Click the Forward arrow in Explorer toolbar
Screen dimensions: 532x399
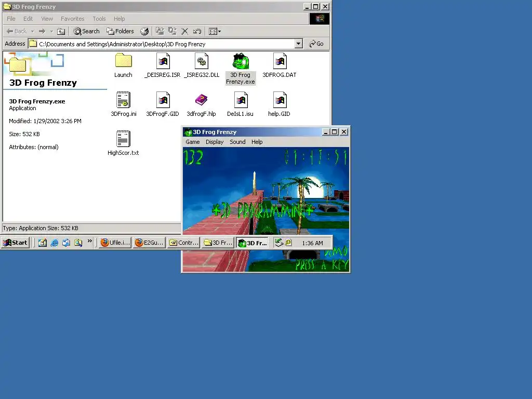tap(42, 31)
